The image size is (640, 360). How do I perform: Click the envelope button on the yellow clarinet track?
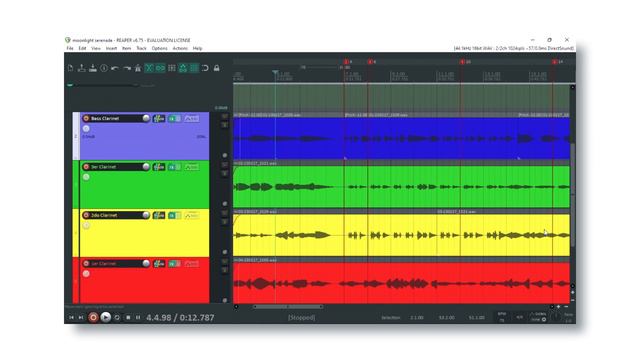[x=191, y=216]
